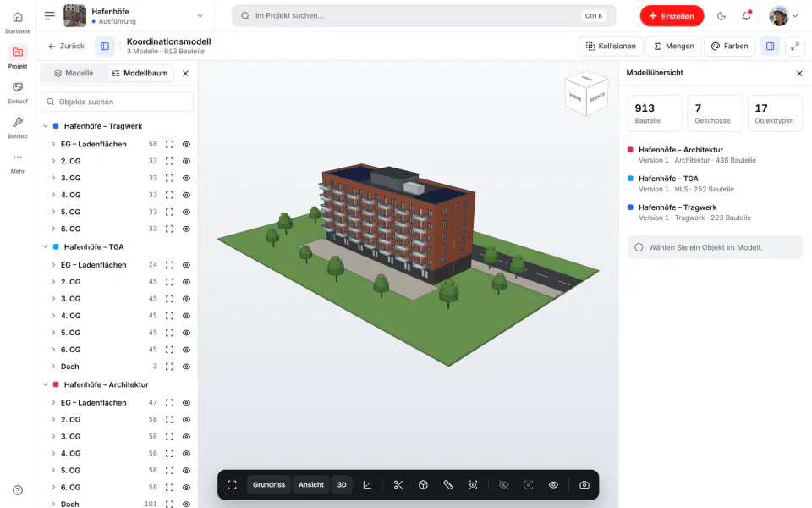Zoom to TGA Dach elements
Screen dimensions: 812x508
(x=169, y=367)
